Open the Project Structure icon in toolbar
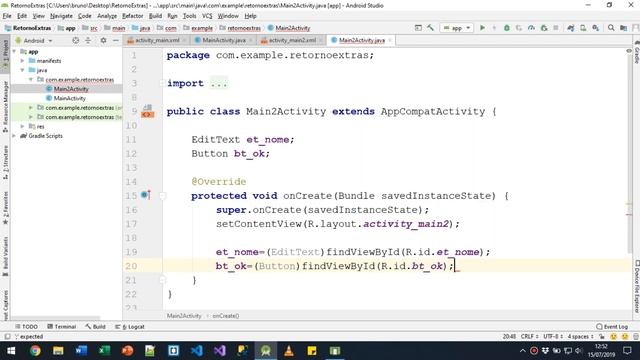 pyautogui.click(x=623, y=28)
